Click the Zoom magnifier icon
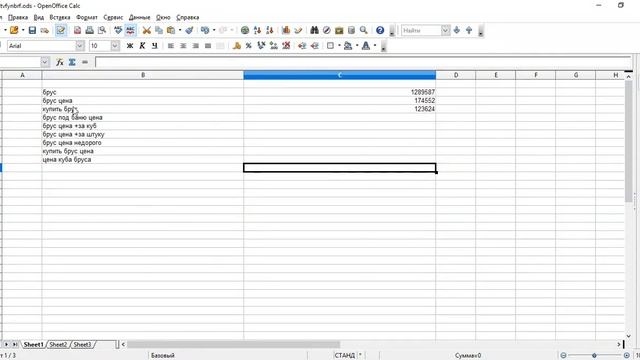 [x=363, y=30]
